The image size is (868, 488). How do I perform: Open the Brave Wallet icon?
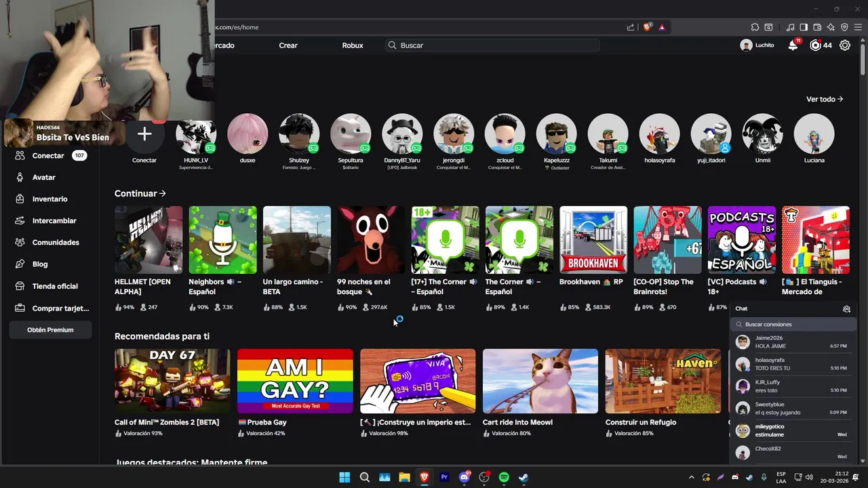(x=817, y=27)
